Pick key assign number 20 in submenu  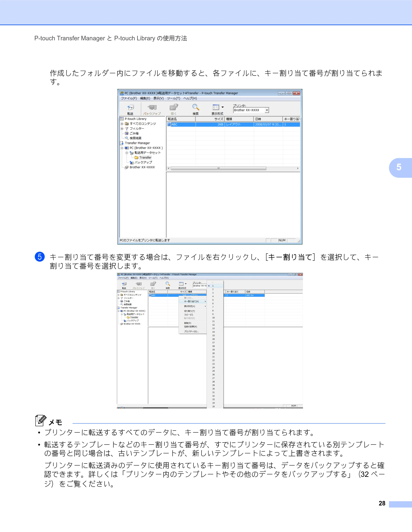215,353
